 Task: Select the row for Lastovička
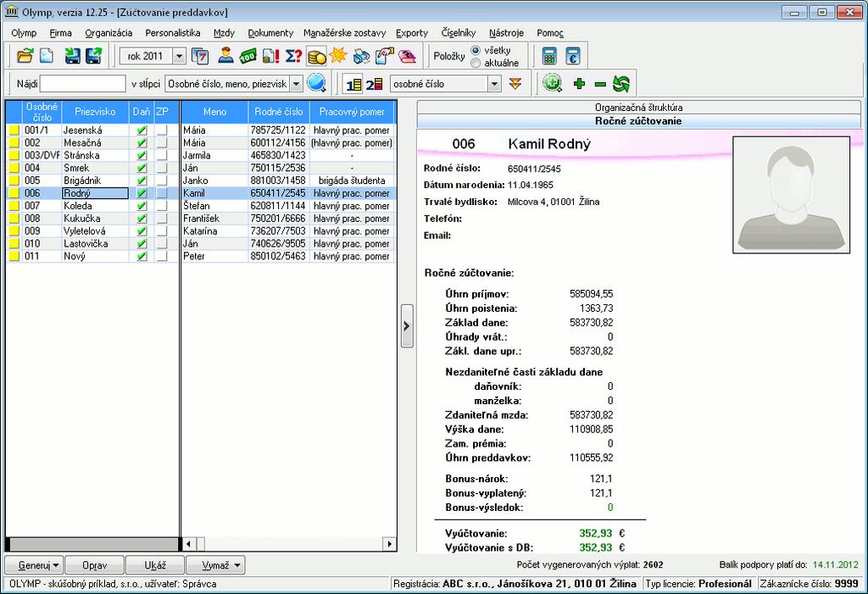click(x=200, y=243)
